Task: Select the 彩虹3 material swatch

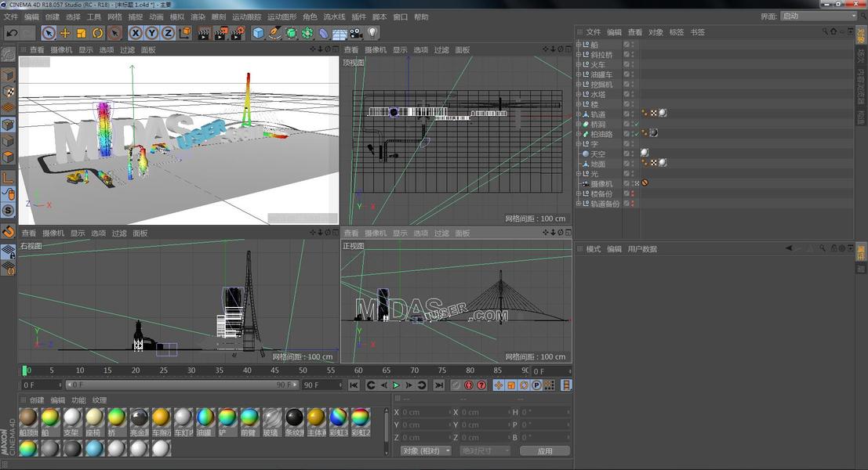Action: [x=338, y=418]
